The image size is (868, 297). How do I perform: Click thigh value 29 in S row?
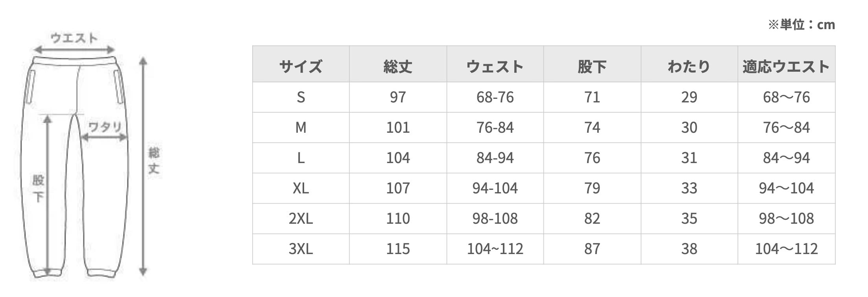point(689,97)
